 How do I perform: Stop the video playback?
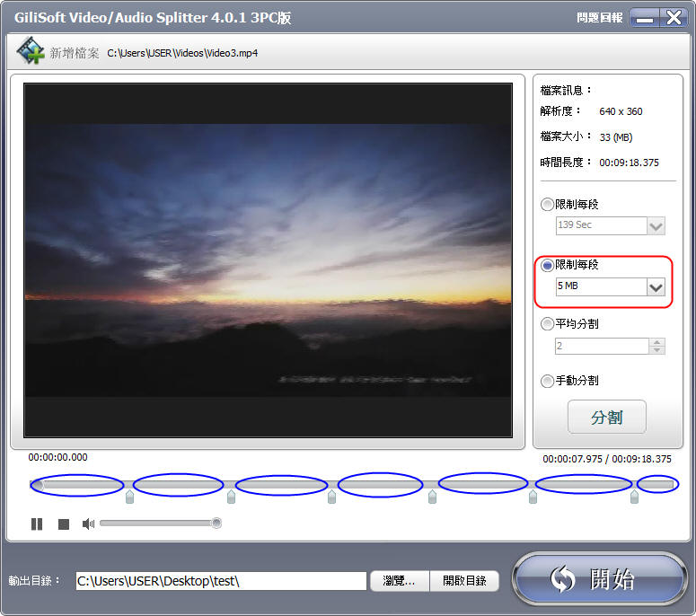(x=64, y=524)
